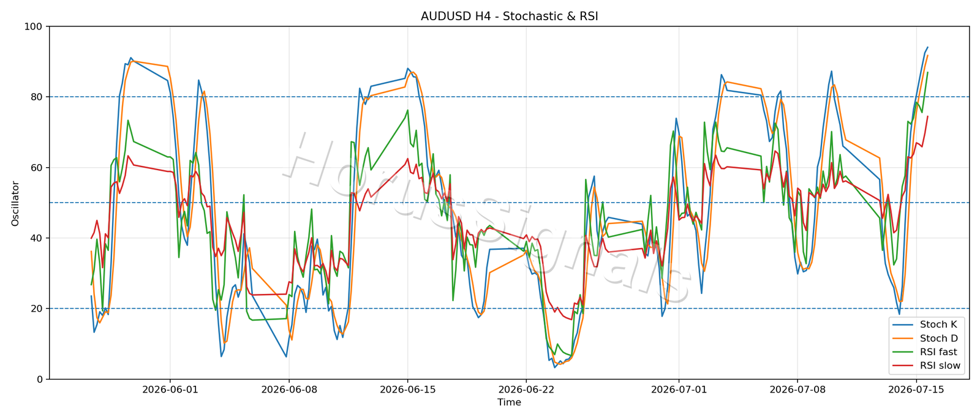
Task: Click the 2026-06-22 date tick label
Action: [526, 389]
